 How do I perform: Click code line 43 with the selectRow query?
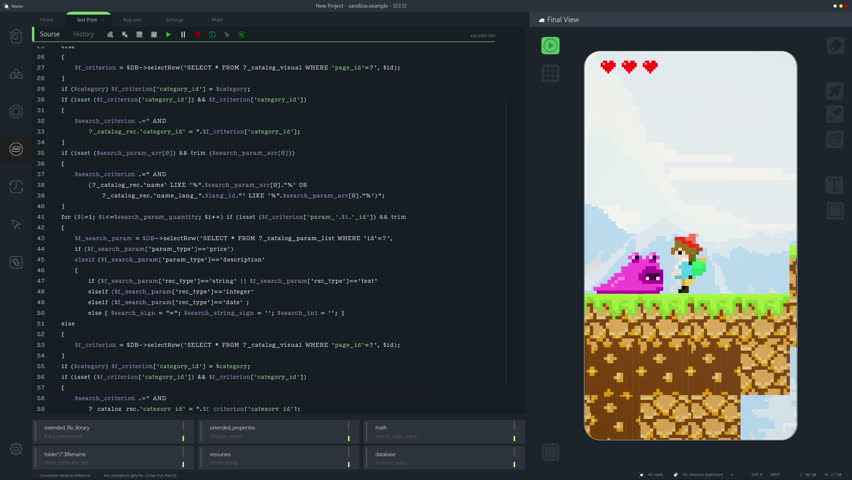pyautogui.click(x=232, y=238)
